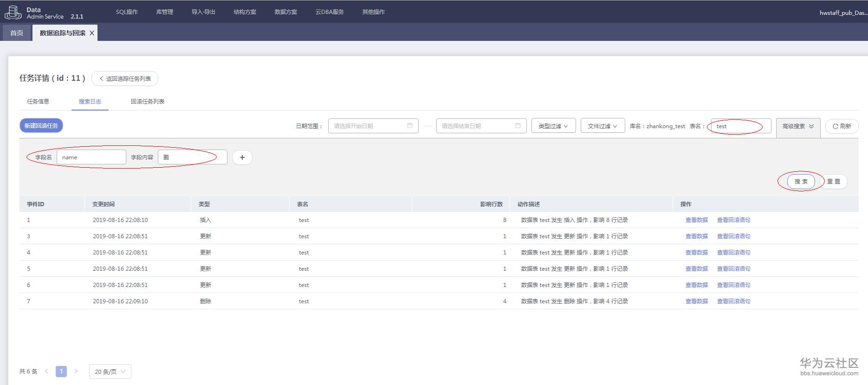Click the 插入 type cell in row 1
The height and width of the screenshot is (385, 868).
click(x=206, y=220)
